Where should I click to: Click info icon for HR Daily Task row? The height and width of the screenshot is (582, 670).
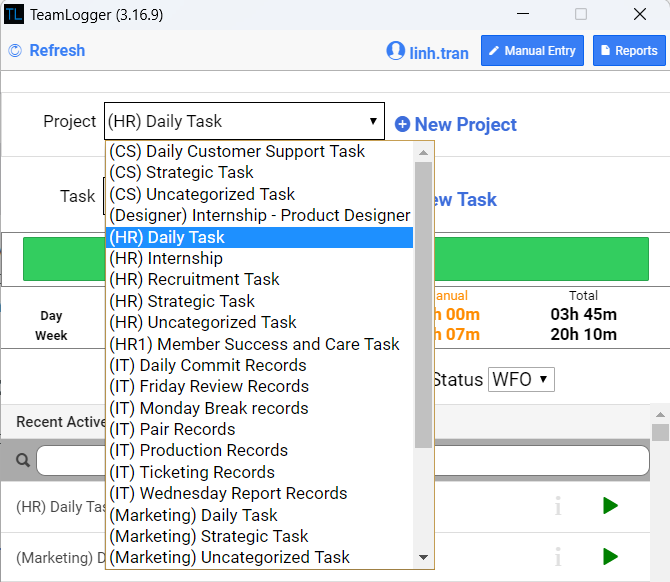(x=558, y=507)
